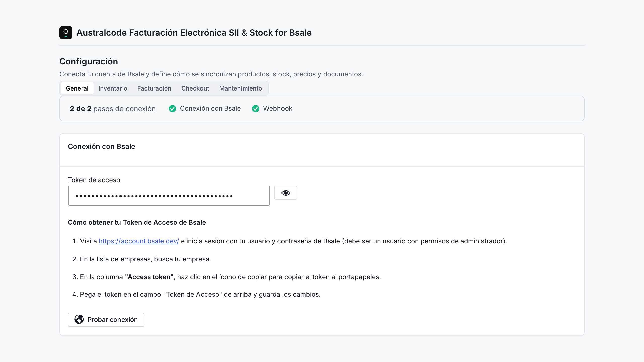
Task: Click the Conexión con Bsale card title
Action: 101,146
